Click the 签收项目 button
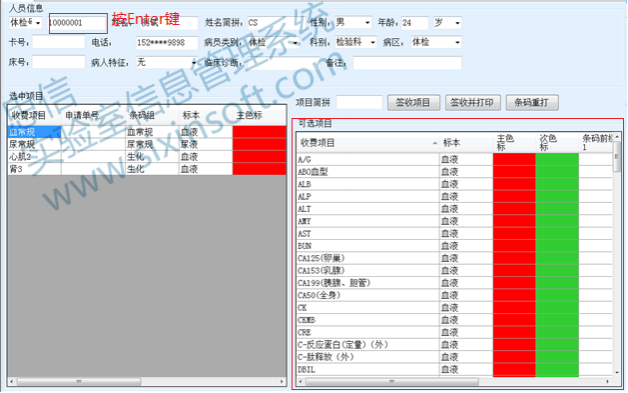The width and height of the screenshot is (628, 393). (x=413, y=103)
